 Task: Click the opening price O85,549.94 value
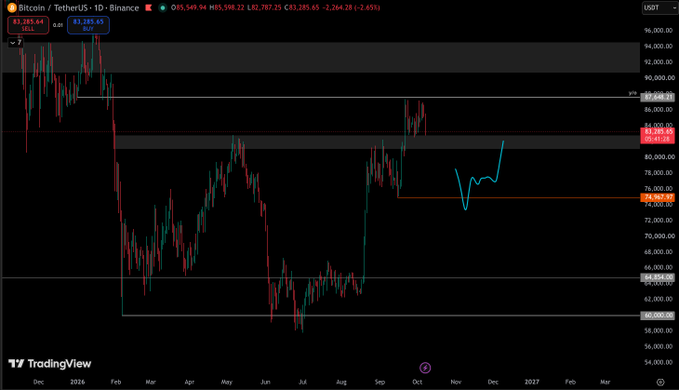click(x=188, y=8)
